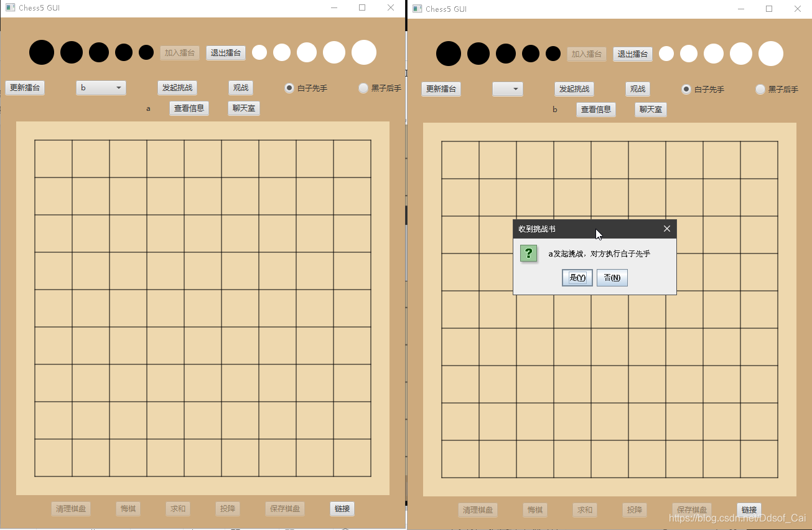Viewport: 812px width, 530px height.
Task: Decline challenge with 否(N) button
Action: 612,278
